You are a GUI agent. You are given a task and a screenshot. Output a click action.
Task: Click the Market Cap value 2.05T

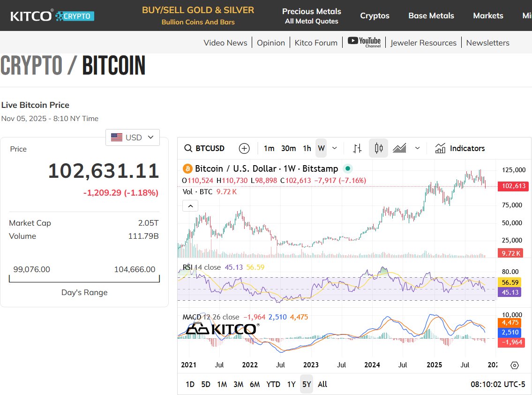coord(148,223)
